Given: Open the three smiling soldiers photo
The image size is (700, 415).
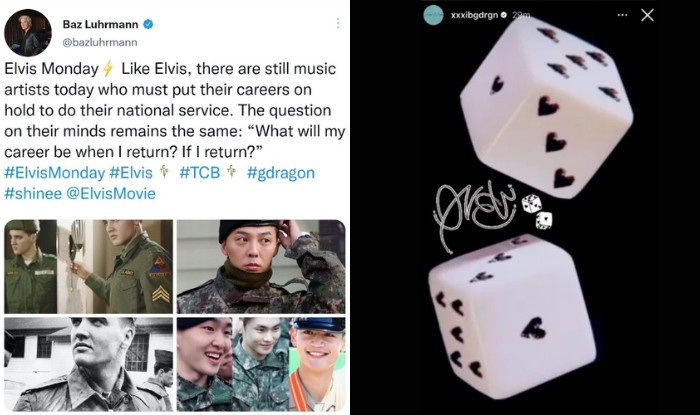Looking at the screenshot, I should coord(261,364).
